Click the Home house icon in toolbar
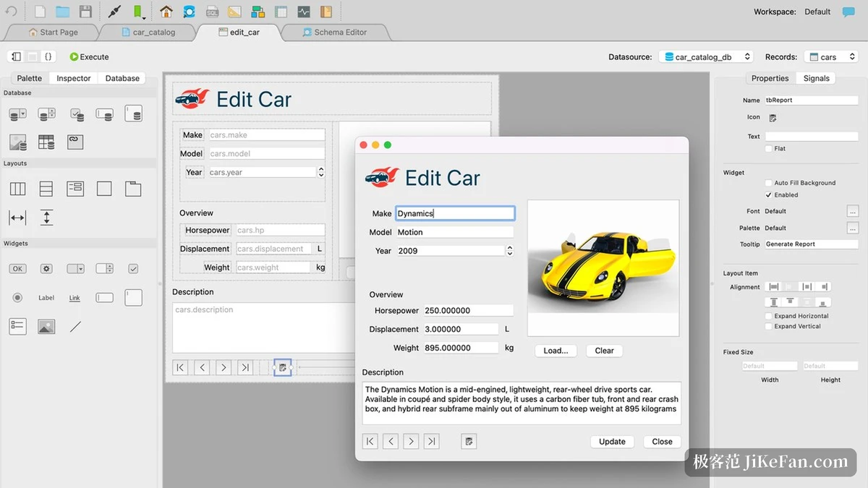The height and width of the screenshot is (488, 868). pos(166,12)
